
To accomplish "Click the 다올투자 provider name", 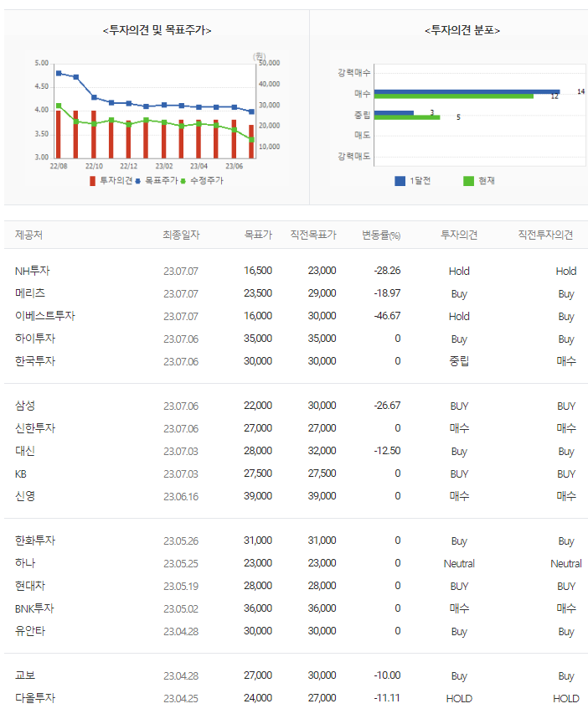I will [35, 698].
